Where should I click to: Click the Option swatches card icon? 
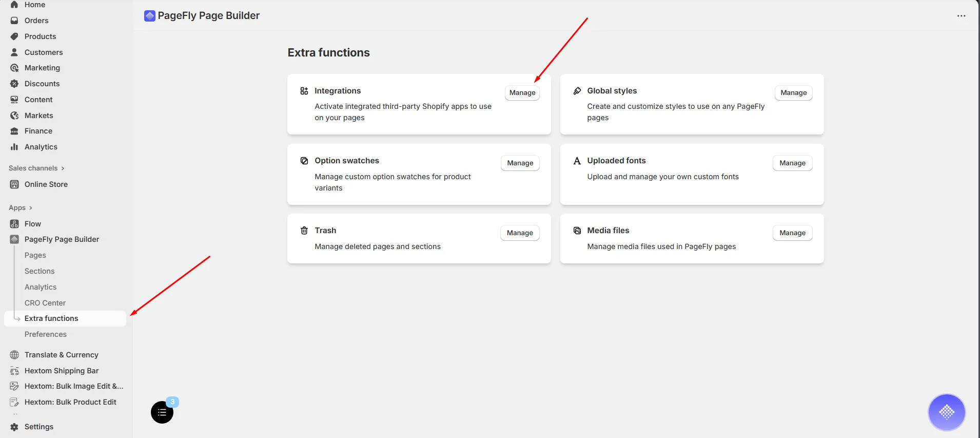click(304, 161)
